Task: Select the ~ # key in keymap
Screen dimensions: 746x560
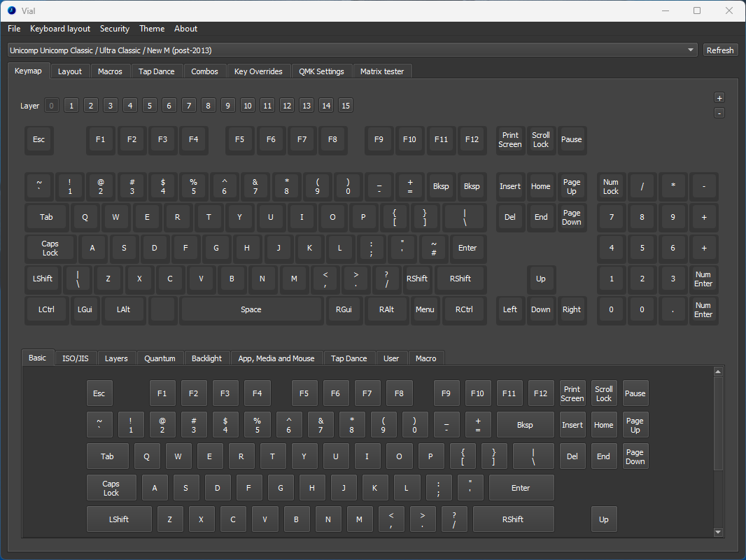Action: (x=433, y=248)
